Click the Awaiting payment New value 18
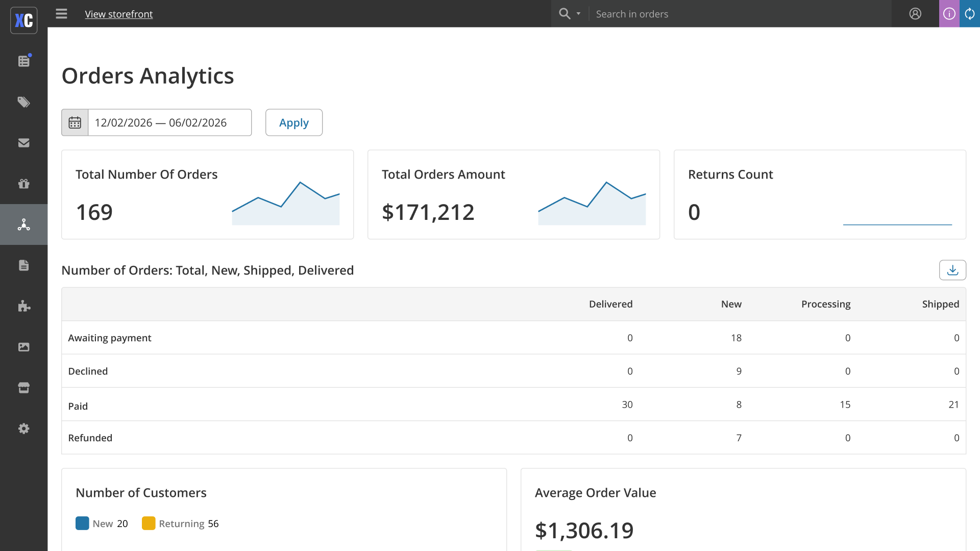This screenshot has height=551, width=980. point(736,338)
